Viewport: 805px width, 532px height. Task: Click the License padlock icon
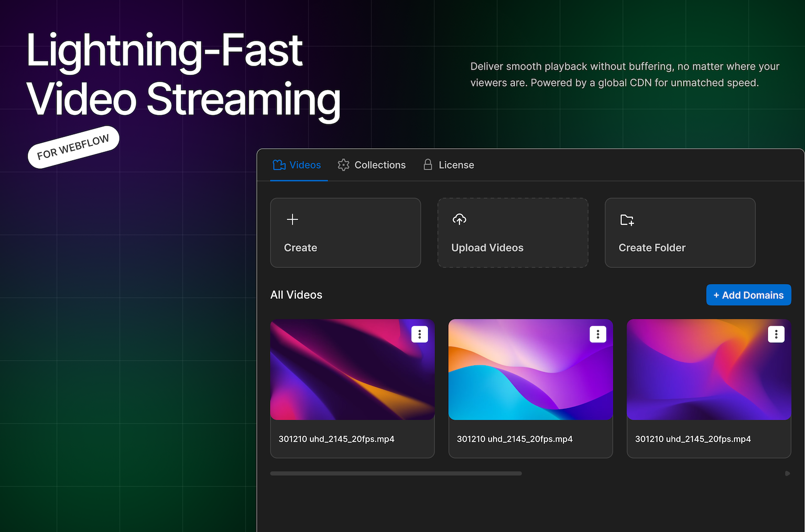pyautogui.click(x=428, y=165)
